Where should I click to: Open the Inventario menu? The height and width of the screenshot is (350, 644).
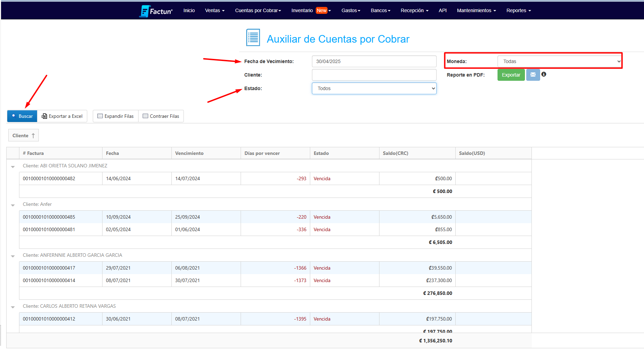[x=311, y=10]
